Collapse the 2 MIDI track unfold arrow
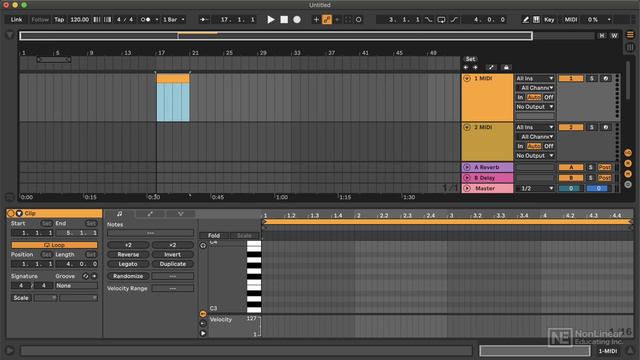Viewport: 640px width, 360px height. tap(467, 127)
